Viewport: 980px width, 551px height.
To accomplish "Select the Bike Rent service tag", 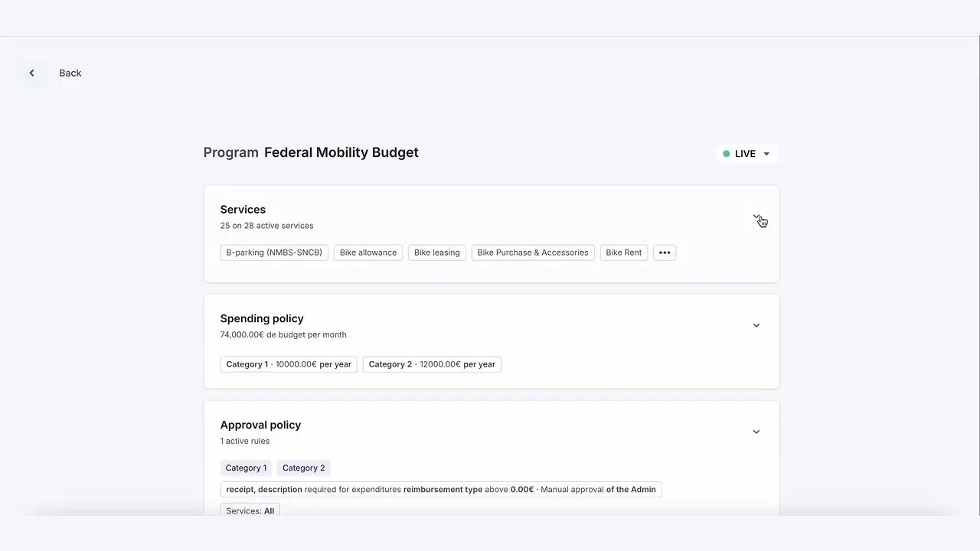I will tap(624, 253).
